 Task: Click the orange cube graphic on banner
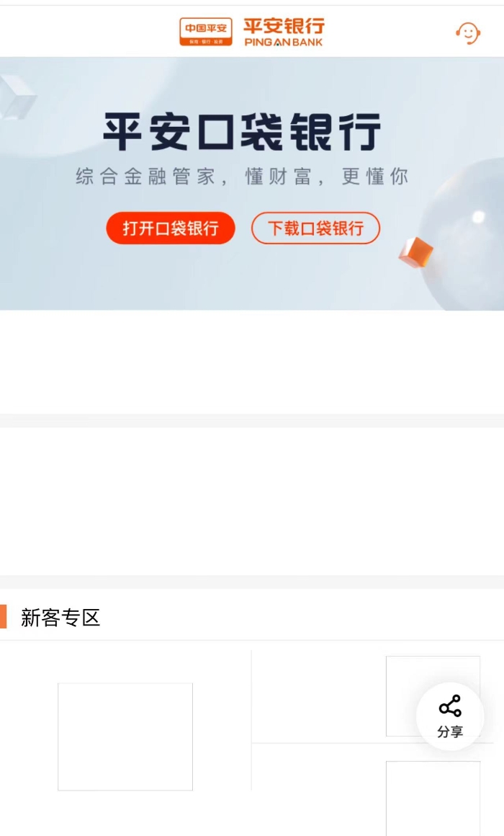click(x=415, y=252)
